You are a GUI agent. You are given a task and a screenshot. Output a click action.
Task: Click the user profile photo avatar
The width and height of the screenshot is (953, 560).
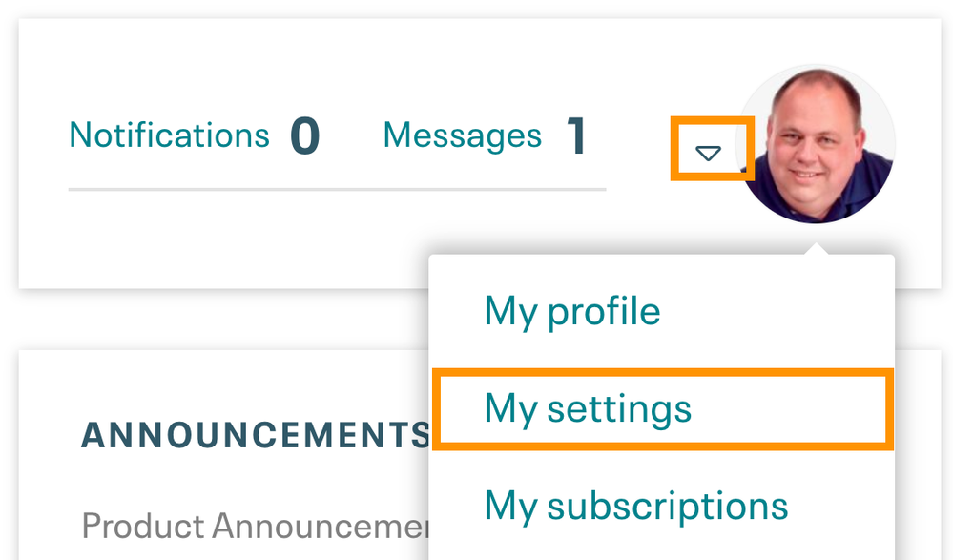[817, 144]
